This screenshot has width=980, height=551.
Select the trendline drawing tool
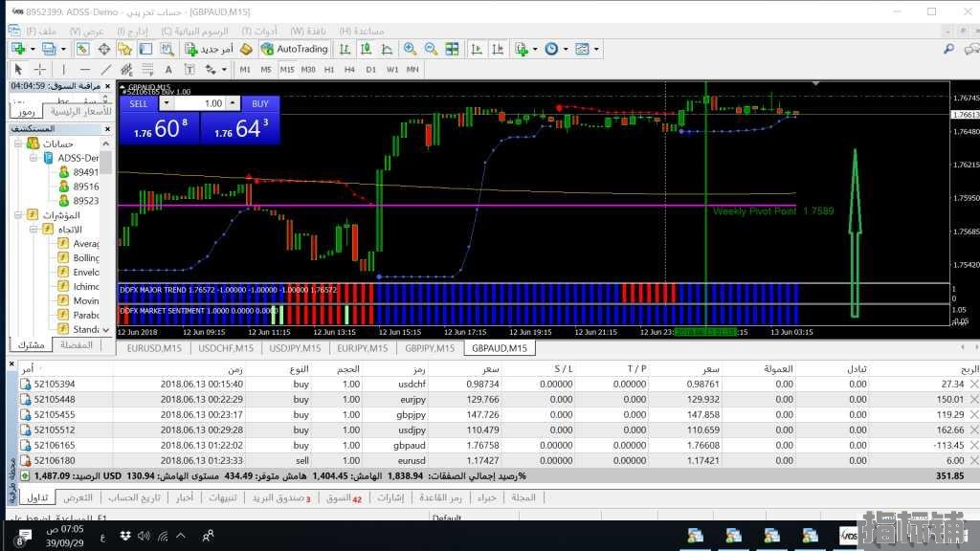[x=106, y=70]
